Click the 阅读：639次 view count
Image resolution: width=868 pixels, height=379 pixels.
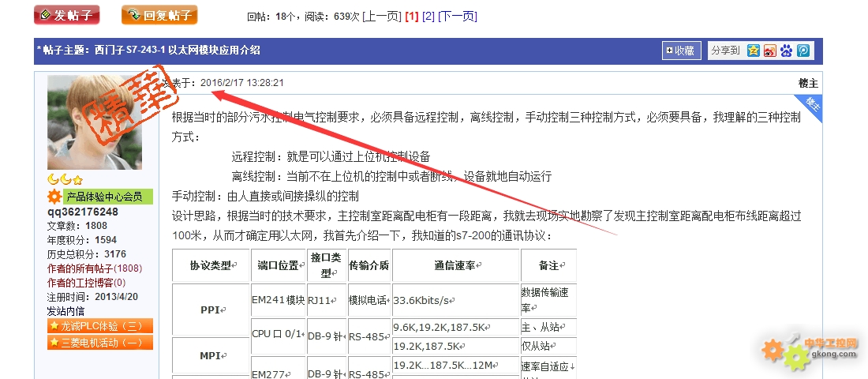pyautogui.click(x=331, y=17)
